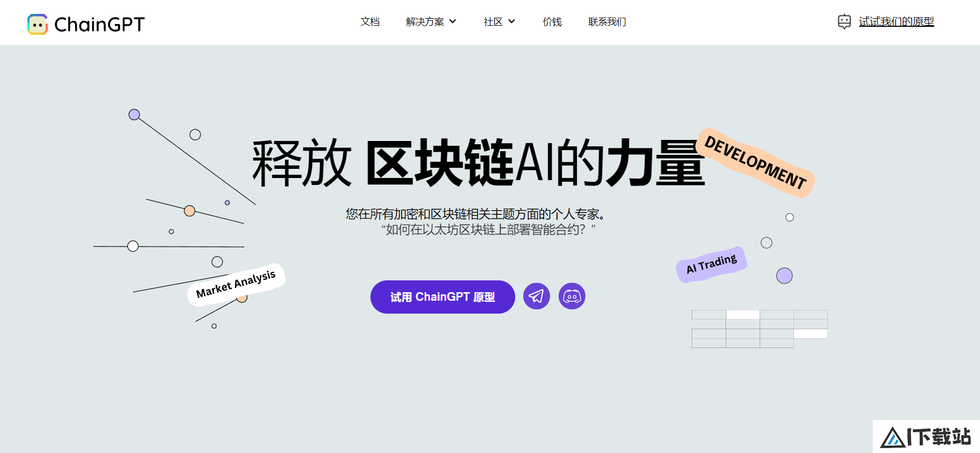Click the AI Trading tag

click(711, 264)
